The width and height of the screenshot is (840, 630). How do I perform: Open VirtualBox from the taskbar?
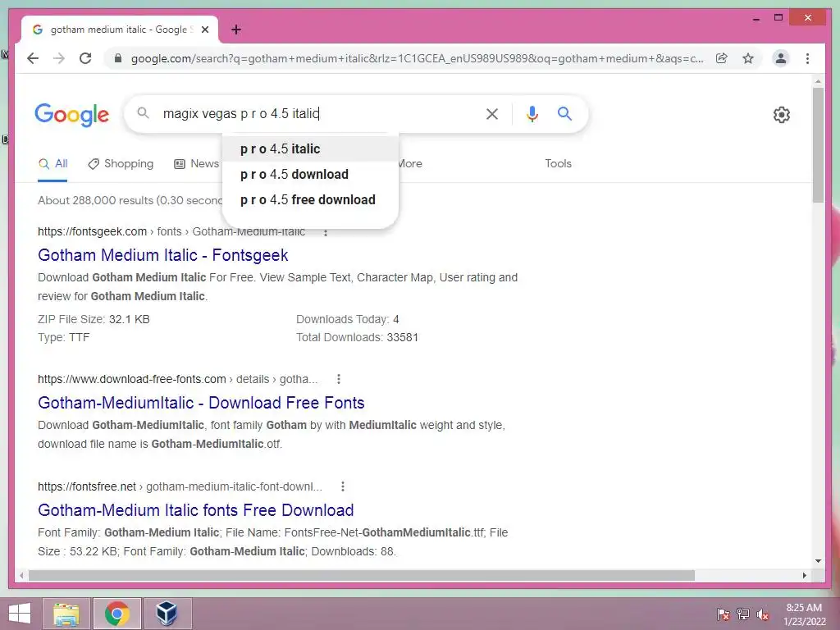pyautogui.click(x=167, y=614)
